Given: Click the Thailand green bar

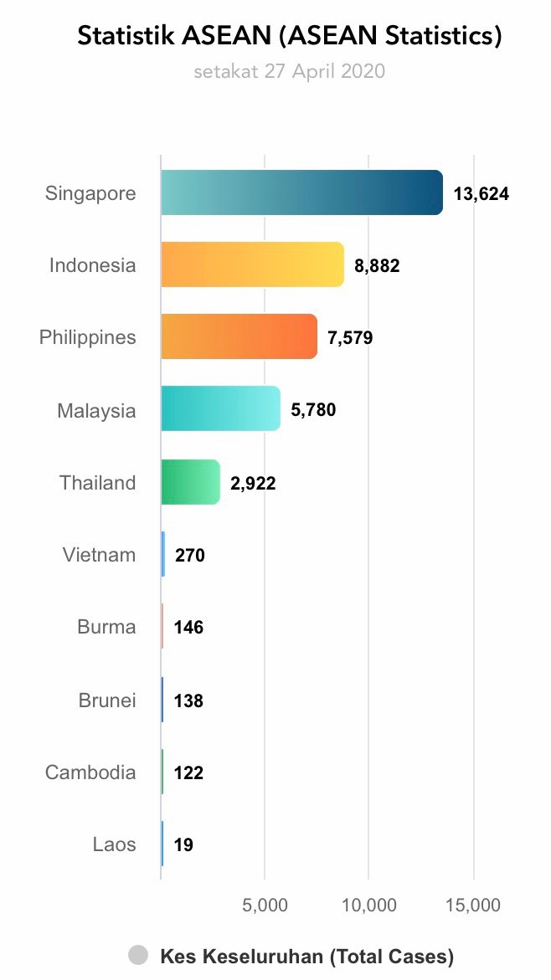Looking at the screenshot, I should pyautogui.click(x=191, y=482).
